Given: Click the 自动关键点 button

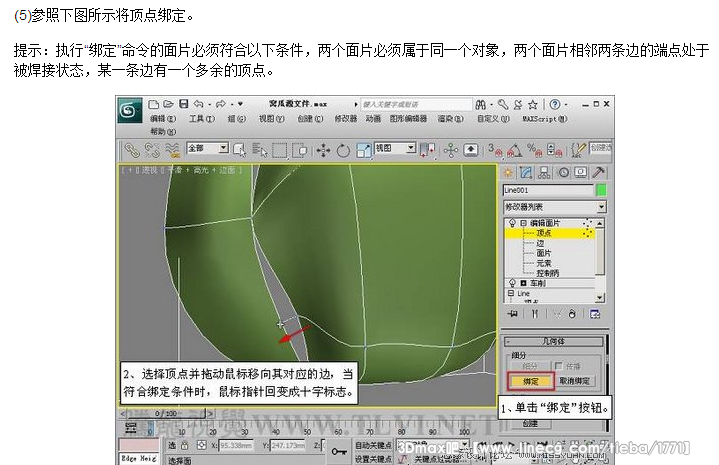Looking at the screenshot, I should [373, 445].
